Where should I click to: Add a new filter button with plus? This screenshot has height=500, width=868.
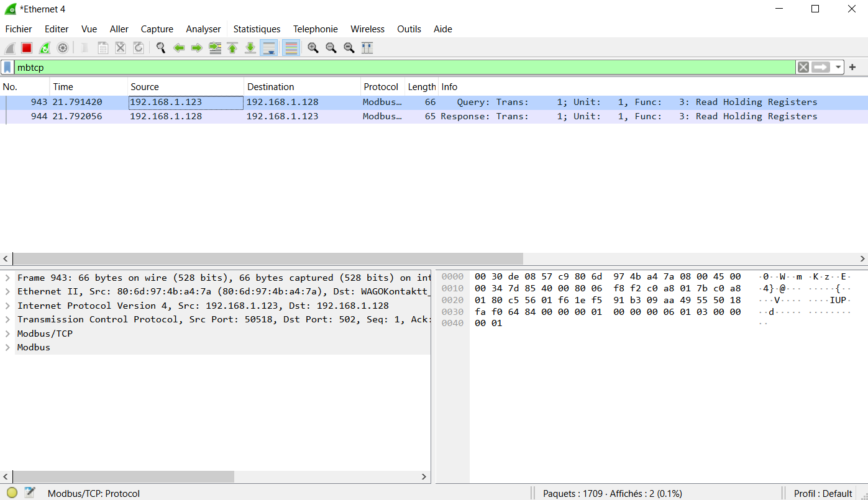(852, 67)
